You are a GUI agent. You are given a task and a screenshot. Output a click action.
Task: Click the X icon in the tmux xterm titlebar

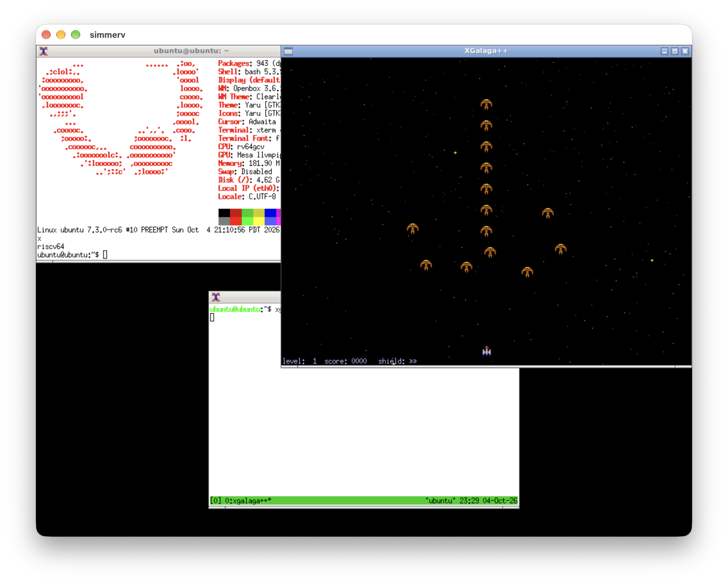(216, 297)
